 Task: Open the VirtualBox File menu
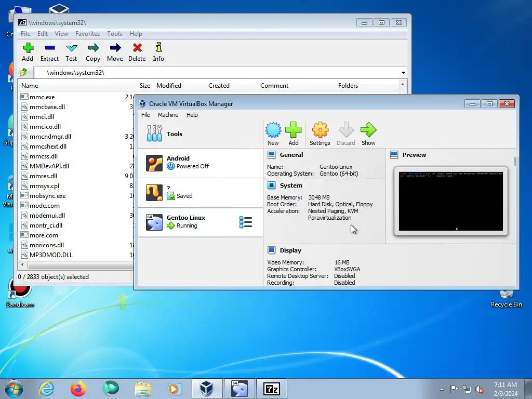(145, 115)
